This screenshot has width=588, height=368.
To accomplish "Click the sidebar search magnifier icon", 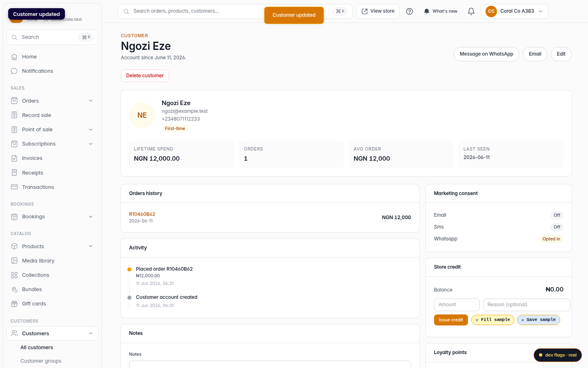I will click(14, 37).
